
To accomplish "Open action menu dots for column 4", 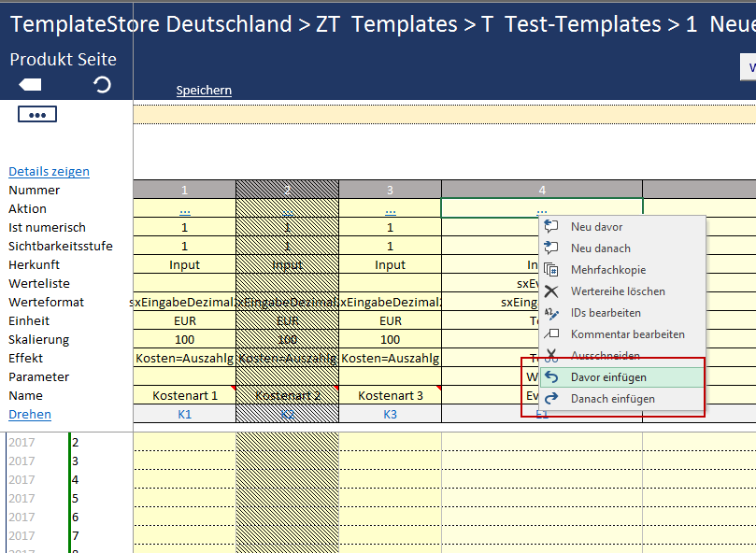I will pos(542,209).
